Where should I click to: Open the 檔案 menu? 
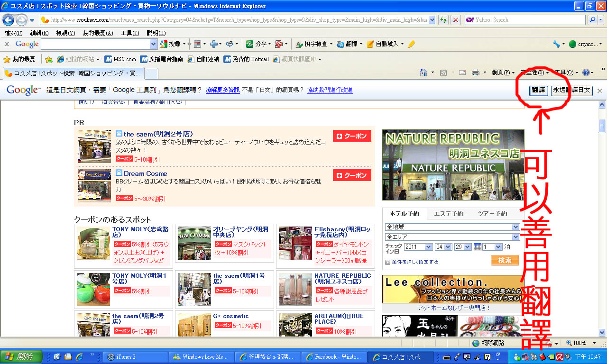click(x=13, y=33)
